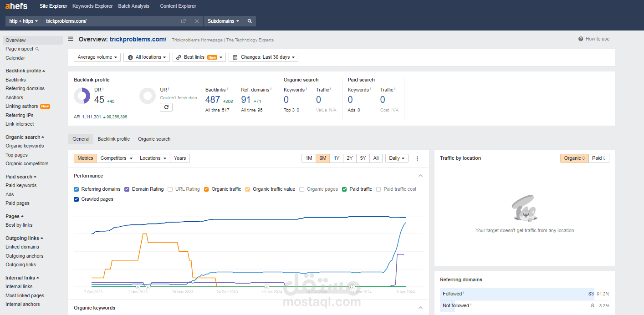Screen dimensions: 644x315
Task: Uncheck Paid traffic checkbox
Action: (x=345, y=189)
